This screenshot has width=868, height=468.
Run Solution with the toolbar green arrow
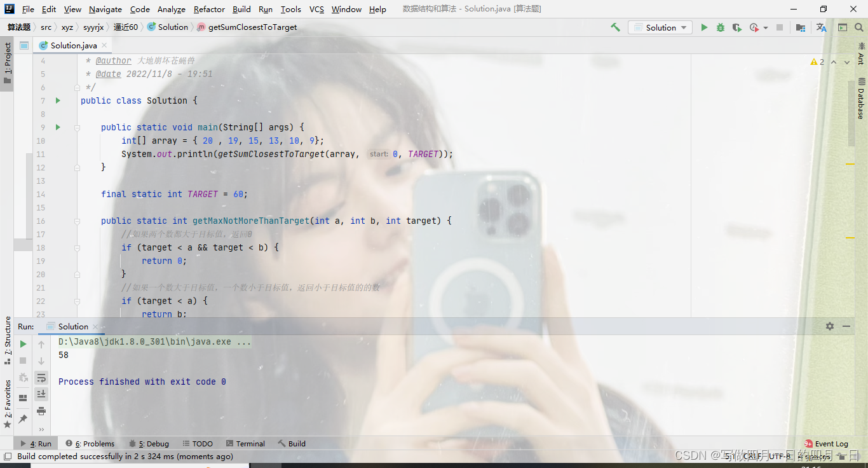[704, 27]
